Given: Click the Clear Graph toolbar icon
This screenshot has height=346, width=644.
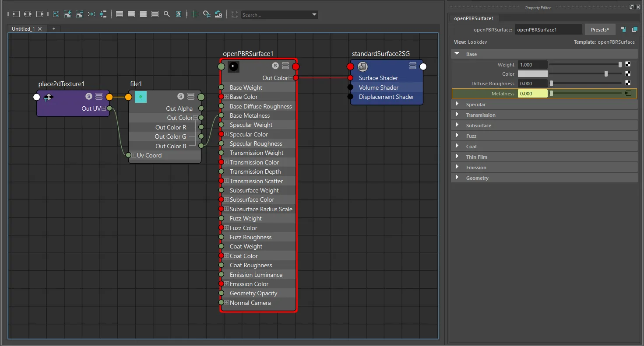Looking at the screenshot, I should point(56,14).
